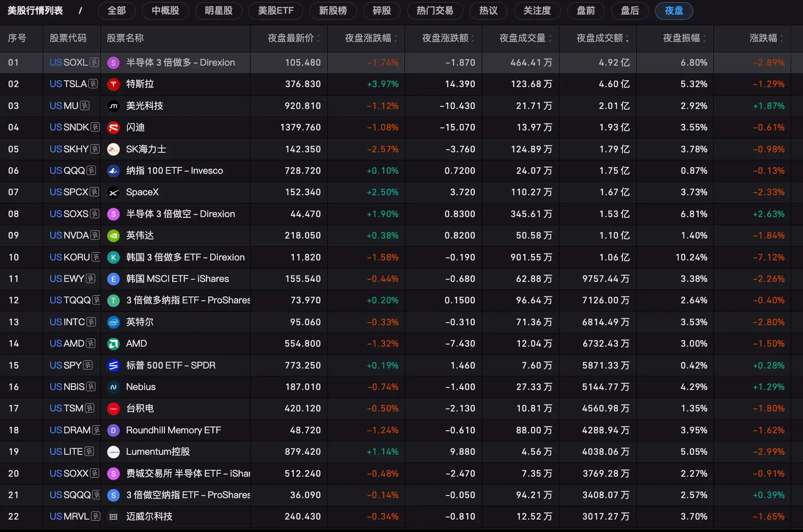Click the AMD logo icon

(x=113, y=344)
